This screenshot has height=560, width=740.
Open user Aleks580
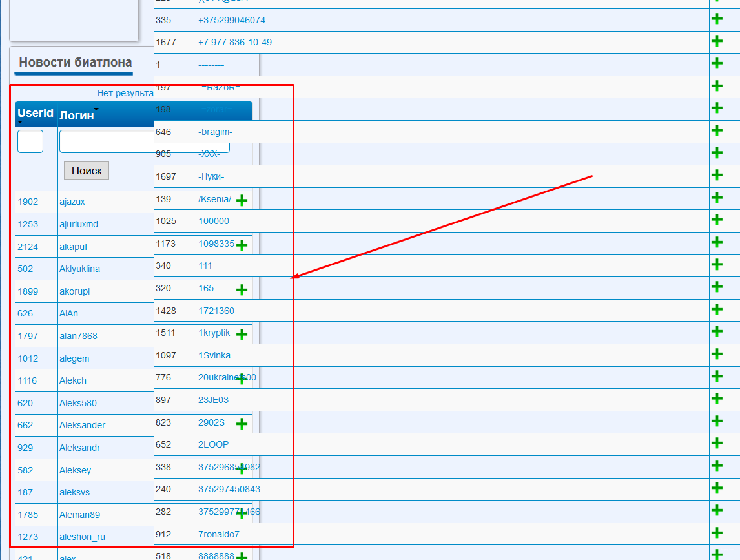tap(78, 403)
